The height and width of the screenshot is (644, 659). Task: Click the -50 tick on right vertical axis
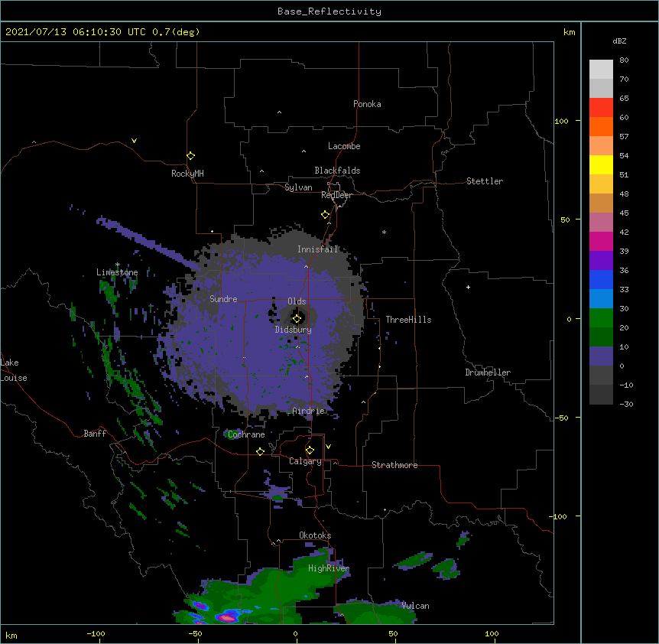(561, 418)
